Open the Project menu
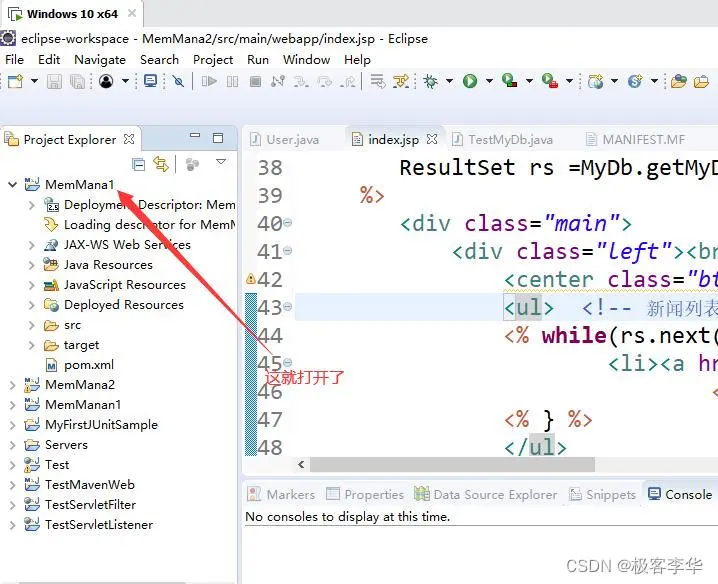This screenshot has height=584, width=718. (213, 60)
